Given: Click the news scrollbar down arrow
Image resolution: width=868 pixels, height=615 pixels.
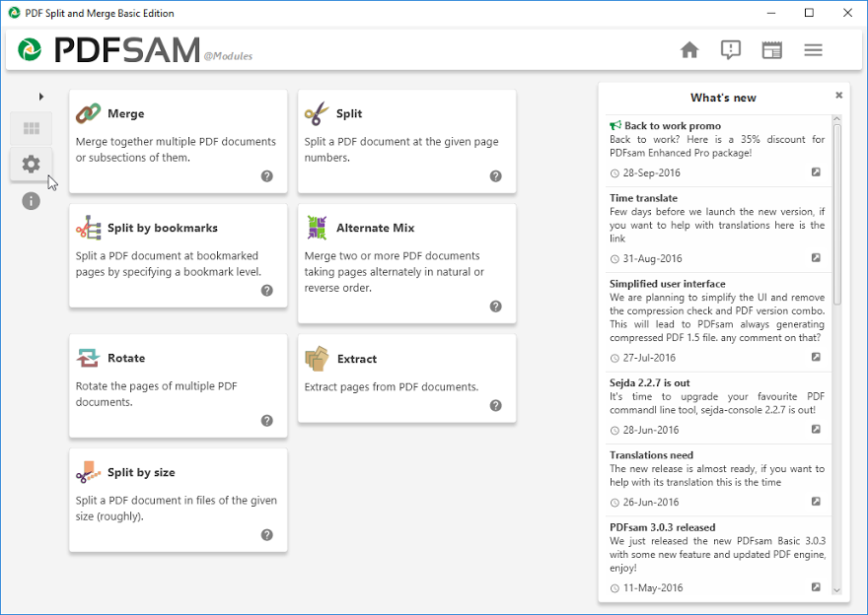Looking at the screenshot, I should click(836, 590).
